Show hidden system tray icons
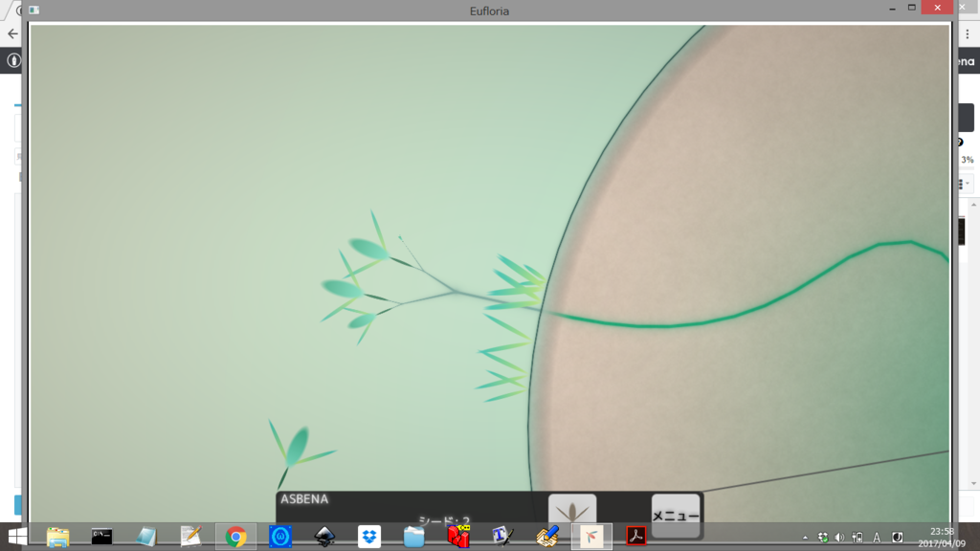 [x=805, y=538]
